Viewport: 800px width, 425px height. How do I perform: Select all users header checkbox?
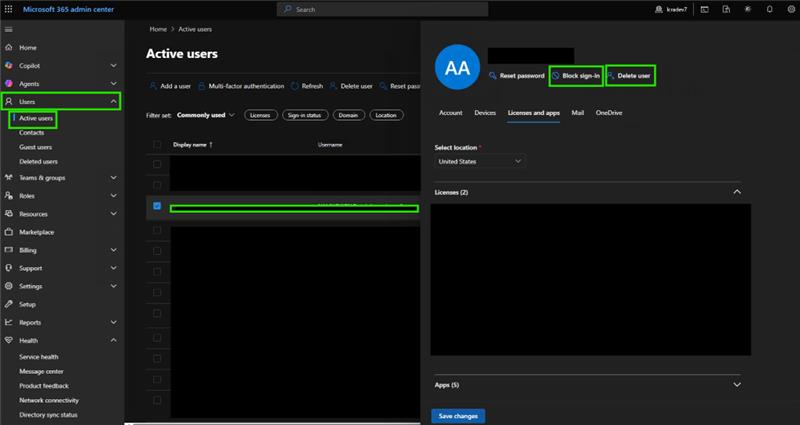point(157,145)
